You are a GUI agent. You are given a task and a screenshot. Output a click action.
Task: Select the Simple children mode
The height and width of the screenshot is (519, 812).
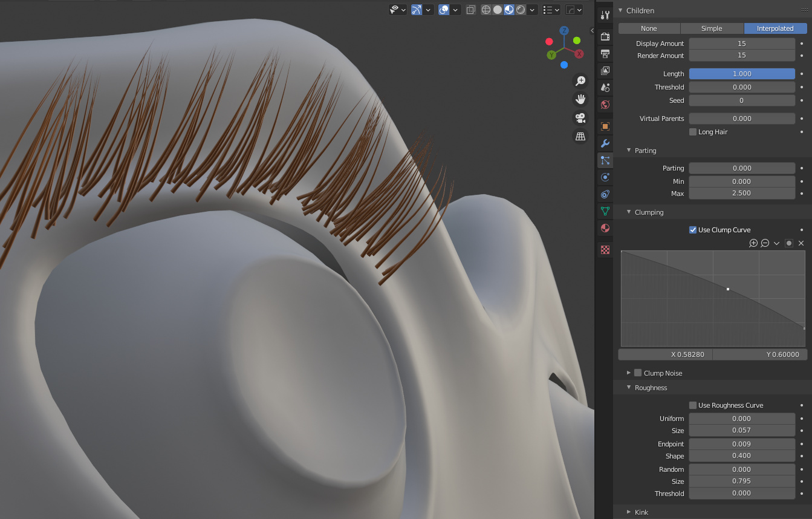coord(712,28)
